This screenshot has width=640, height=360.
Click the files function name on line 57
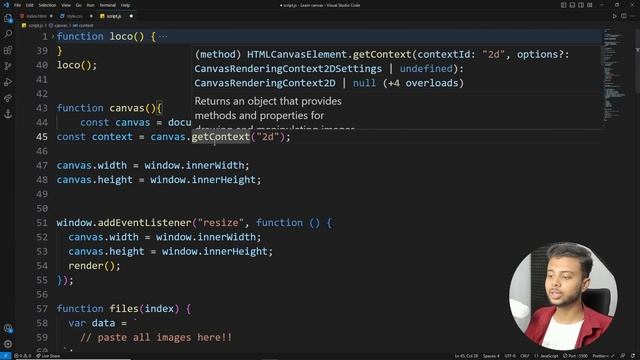tap(124, 309)
